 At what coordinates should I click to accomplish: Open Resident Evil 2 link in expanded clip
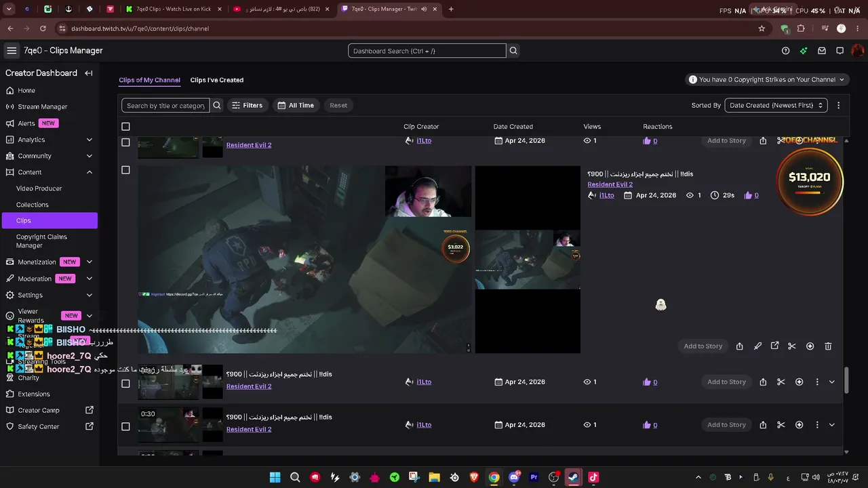point(610,184)
